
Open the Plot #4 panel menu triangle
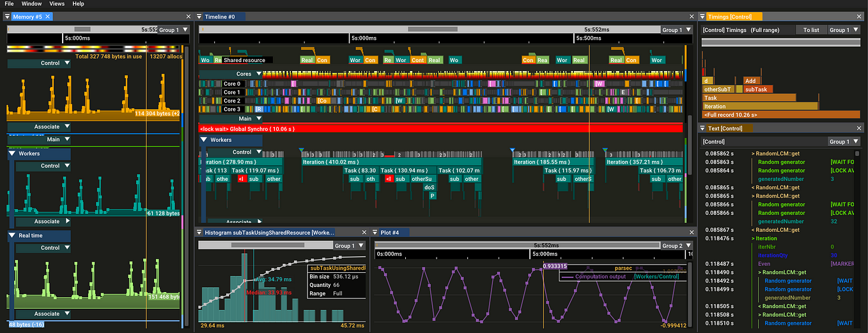pos(375,233)
